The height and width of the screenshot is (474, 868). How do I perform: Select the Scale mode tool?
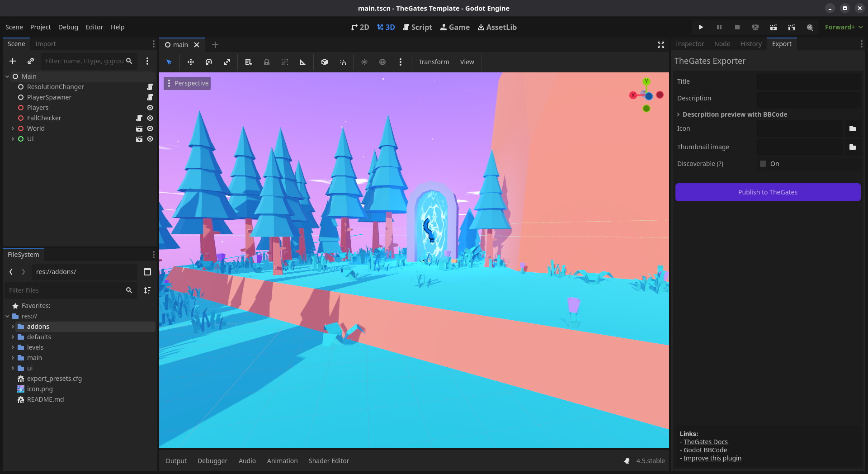(227, 62)
